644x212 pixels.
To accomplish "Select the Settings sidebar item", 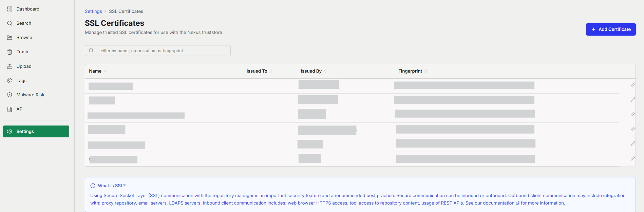I will coord(36,131).
